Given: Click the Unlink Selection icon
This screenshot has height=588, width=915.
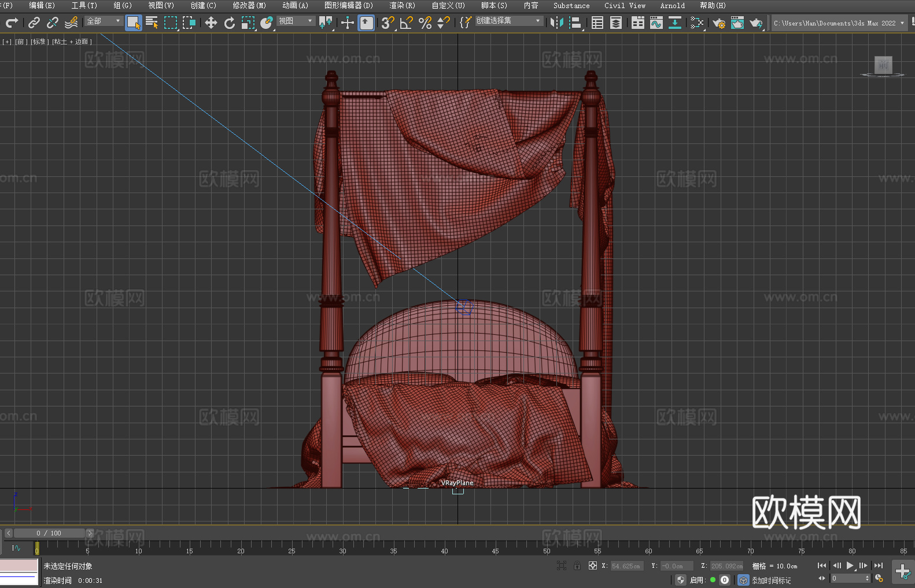Looking at the screenshot, I should pos(53,23).
